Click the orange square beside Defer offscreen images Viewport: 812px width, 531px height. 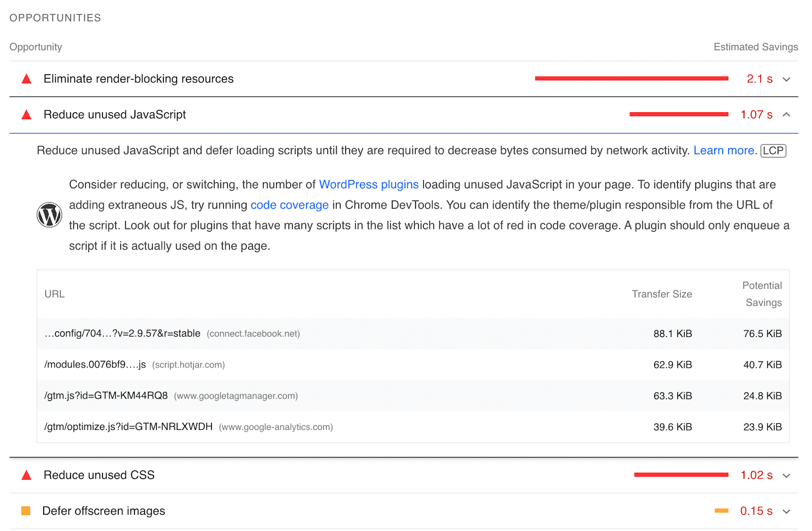(x=26, y=511)
